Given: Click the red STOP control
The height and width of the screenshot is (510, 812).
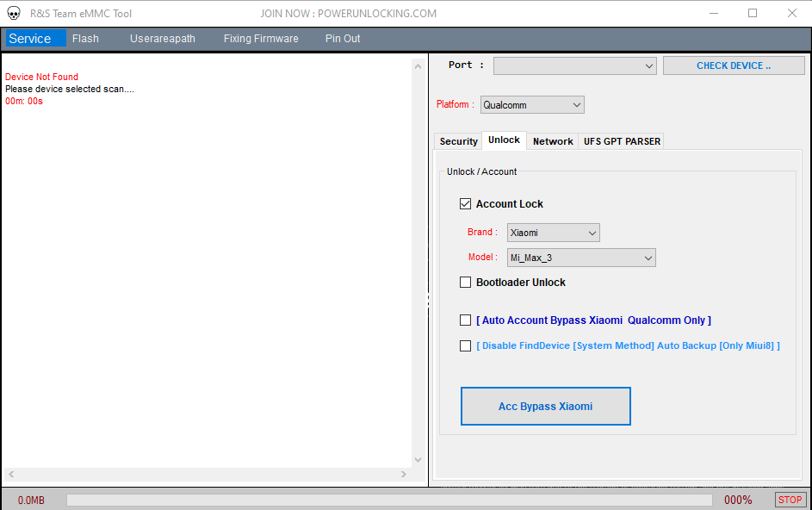Looking at the screenshot, I should 790,500.
